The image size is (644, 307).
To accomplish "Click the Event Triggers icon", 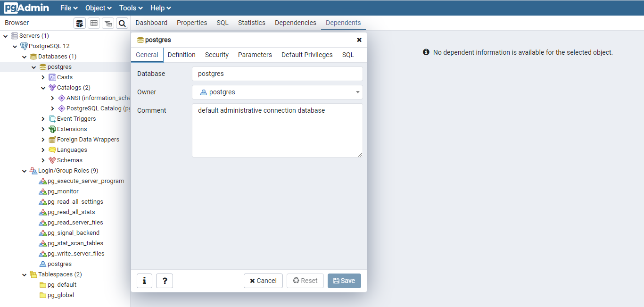I will (52, 119).
